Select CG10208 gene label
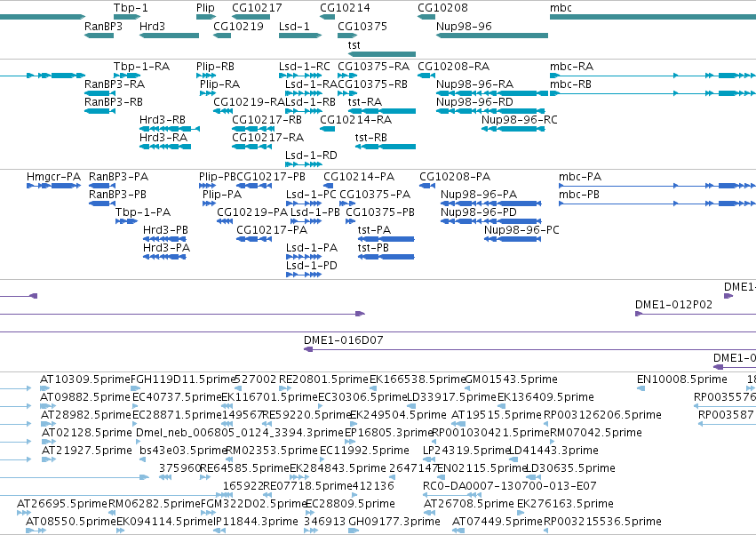Screen dimensions: 756x535 coord(442,8)
